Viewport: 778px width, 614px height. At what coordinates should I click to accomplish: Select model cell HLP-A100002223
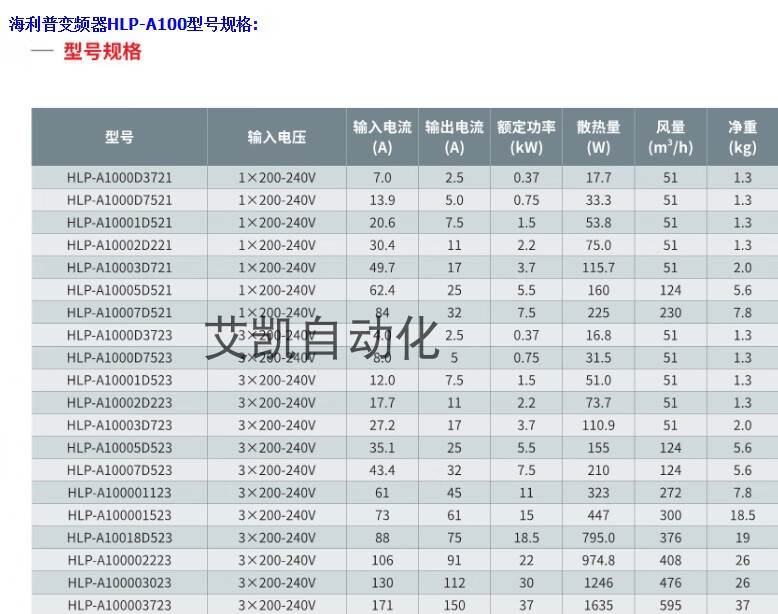(x=119, y=560)
